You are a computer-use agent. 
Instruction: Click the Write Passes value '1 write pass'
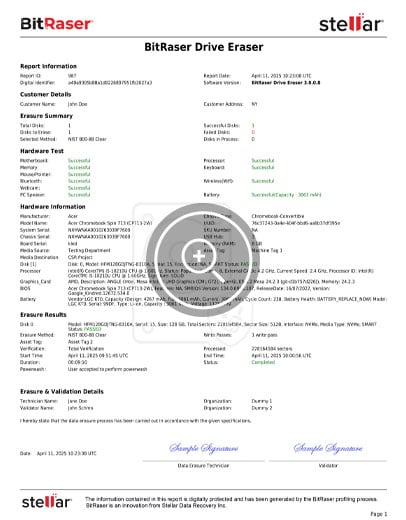(264, 335)
